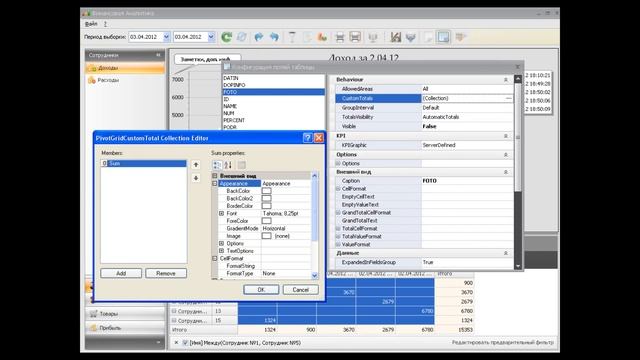Expand the Font property node
640x360 pixels.
pos(221,213)
